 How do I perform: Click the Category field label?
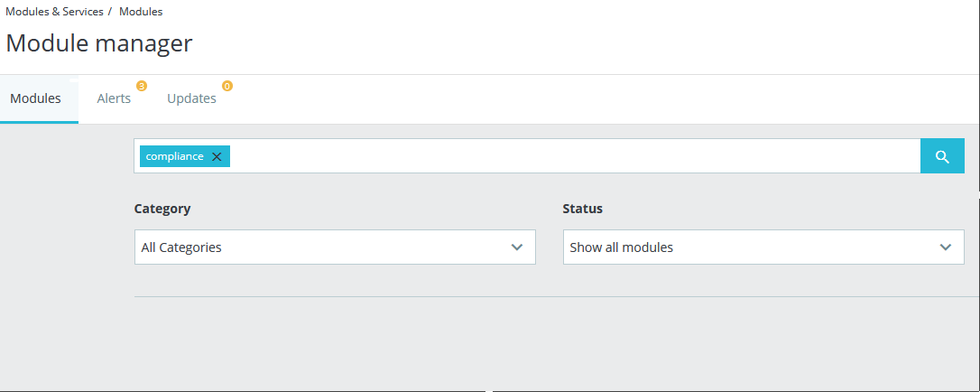[162, 209]
